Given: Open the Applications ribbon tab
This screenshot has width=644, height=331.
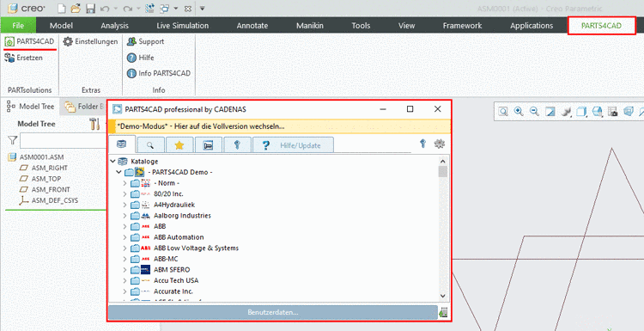Looking at the screenshot, I should click(532, 26).
